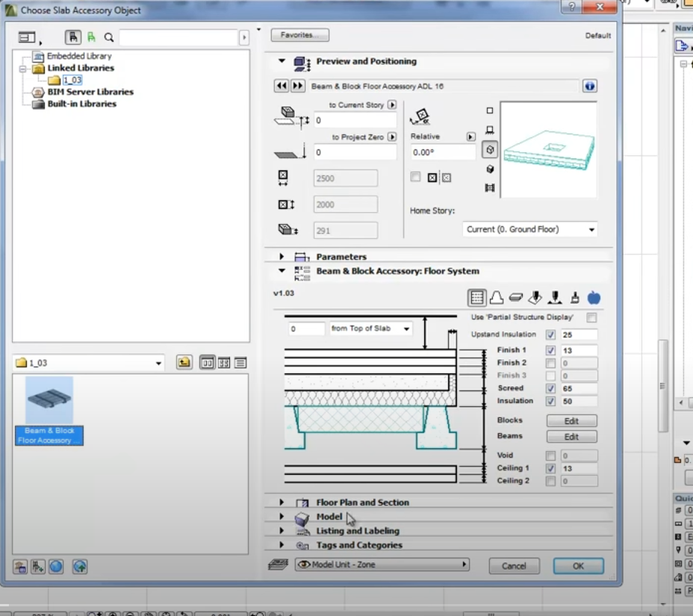Image resolution: width=693 pixels, height=616 pixels.
Task: Select the 2D symbol preview icon
Action: [490, 111]
